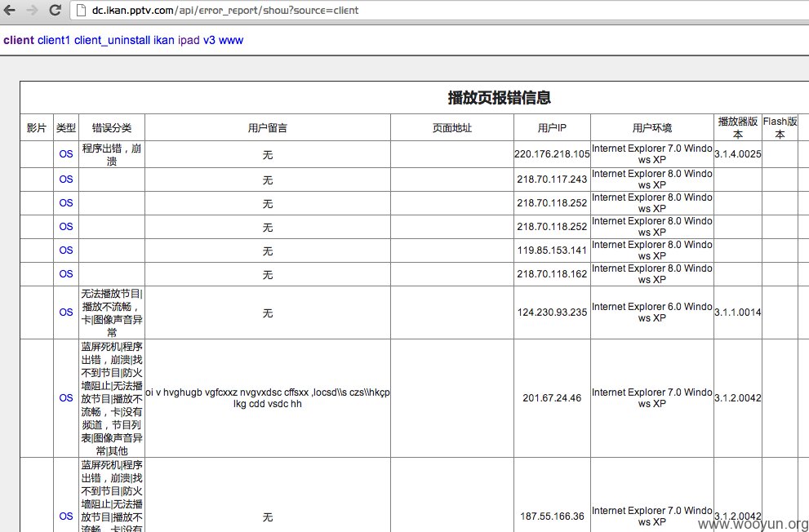
Task: Open OS link in row with IP 218.70.117.243
Action: 66,179
